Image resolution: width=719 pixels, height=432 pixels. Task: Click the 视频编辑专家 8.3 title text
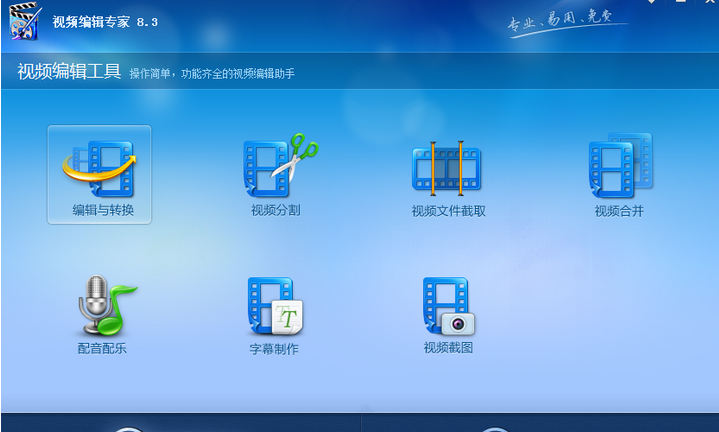pos(105,22)
